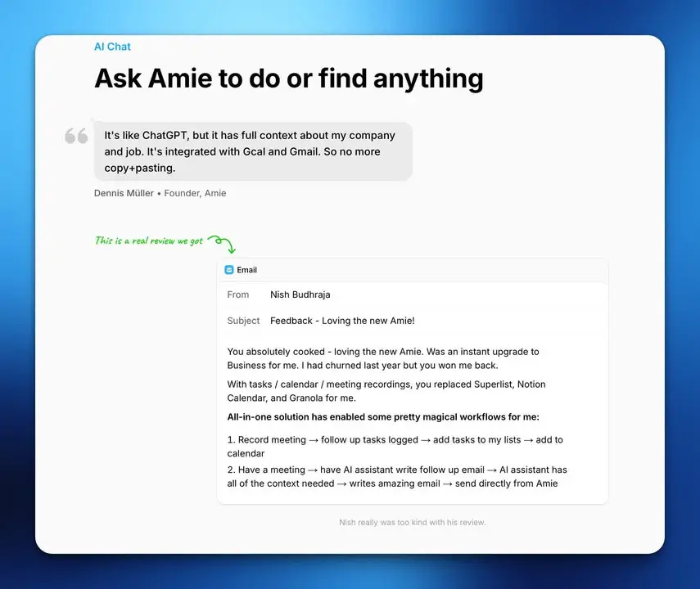This screenshot has width=700, height=589.
Task: Click list item '1. Record meeting'
Action: pyautogui.click(x=395, y=446)
